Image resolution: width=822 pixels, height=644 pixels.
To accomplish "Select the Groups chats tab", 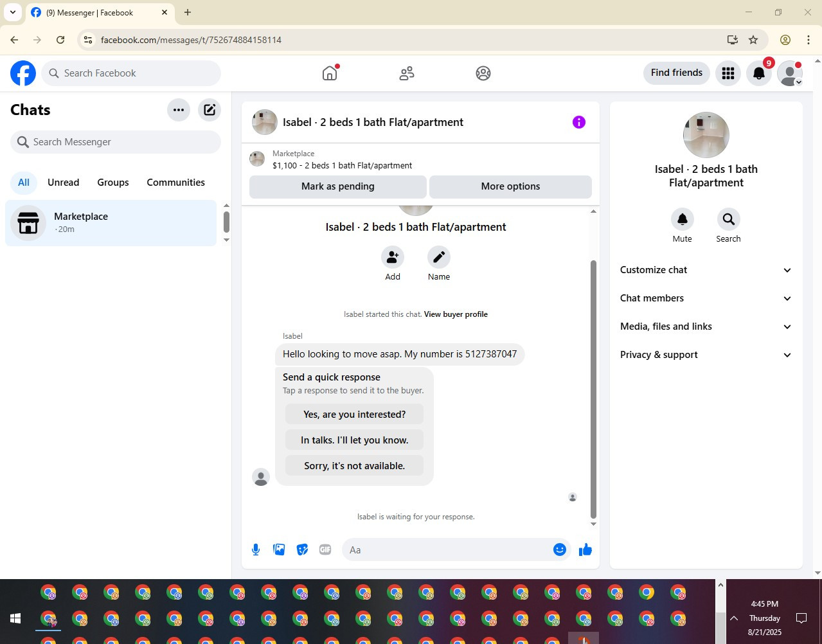I will [113, 183].
